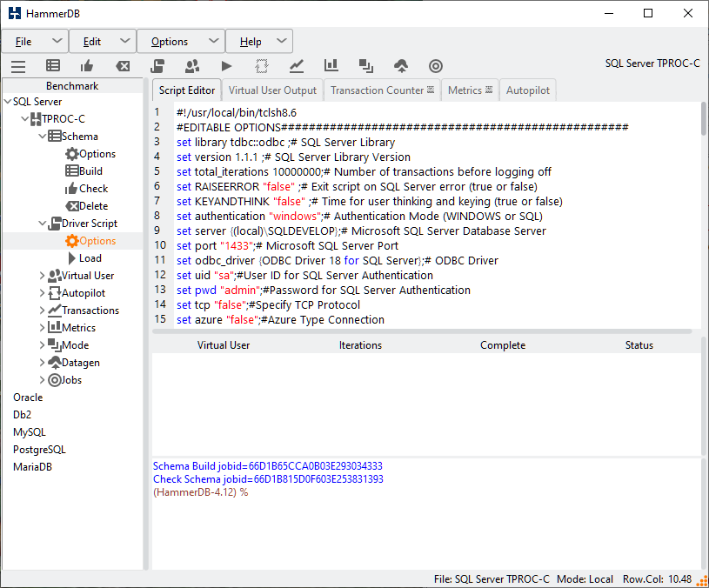This screenshot has width=709, height=588.
Task: Expand the Jobs tree node
Action: point(42,379)
